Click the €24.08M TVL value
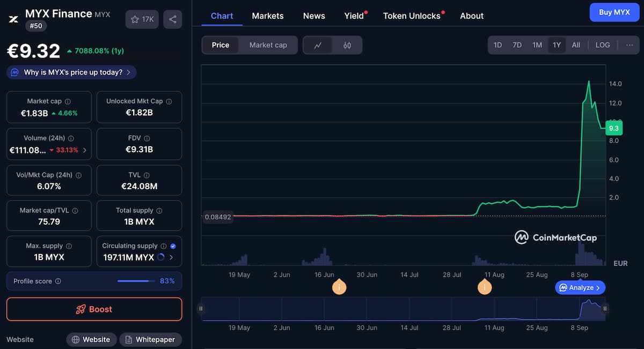644x349 pixels. click(x=139, y=187)
